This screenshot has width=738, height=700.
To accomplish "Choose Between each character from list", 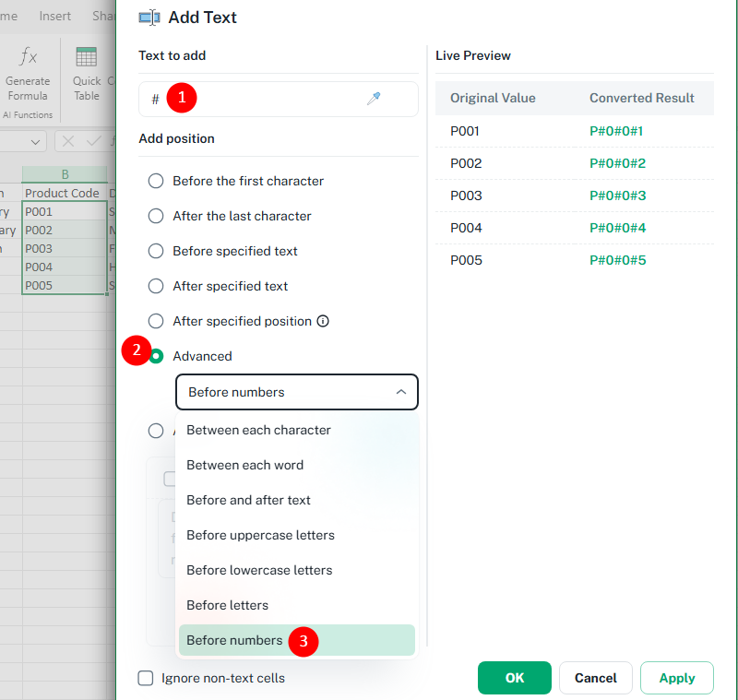I will pos(297,430).
